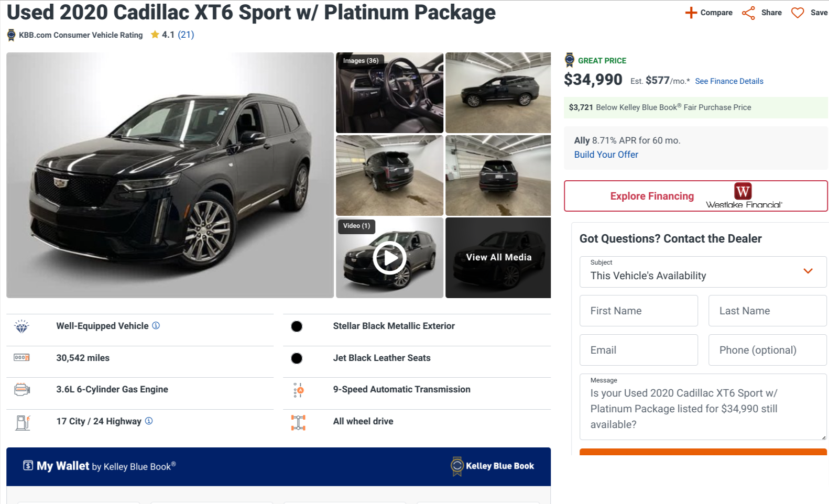Click the Well-Equipped Vehicle info icon
The width and height of the screenshot is (829, 504).
tap(156, 325)
